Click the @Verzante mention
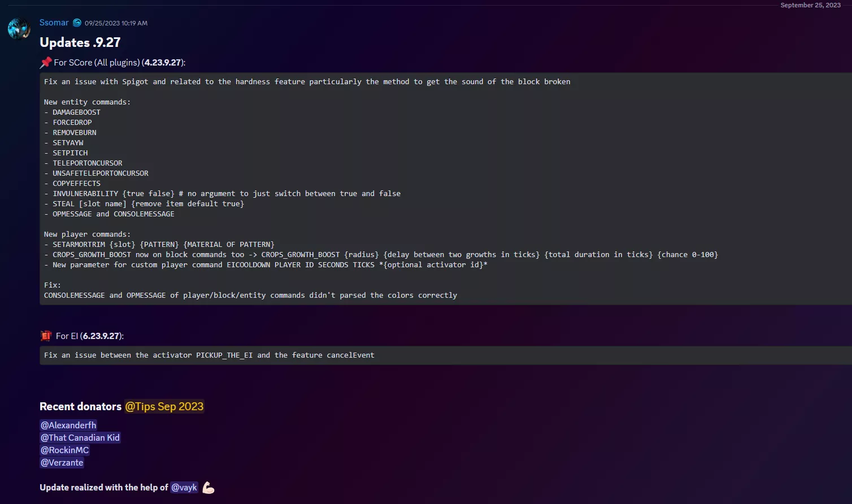The width and height of the screenshot is (852, 504). 62,462
